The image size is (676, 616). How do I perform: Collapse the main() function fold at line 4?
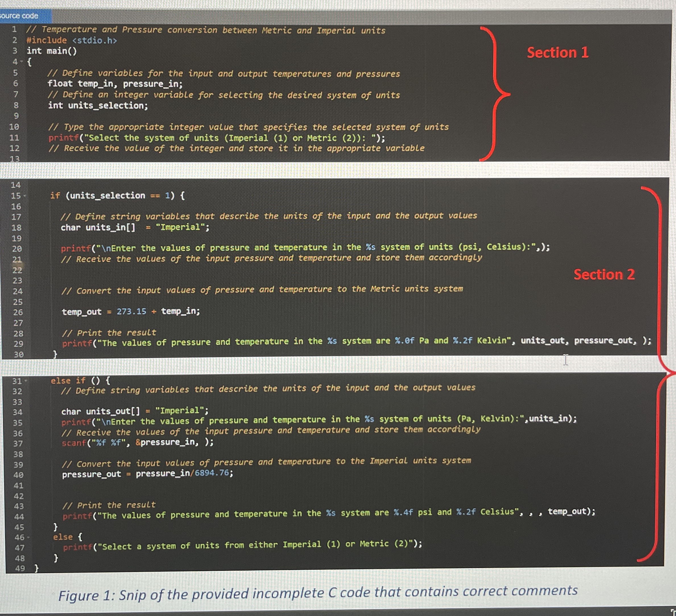pos(21,61)
